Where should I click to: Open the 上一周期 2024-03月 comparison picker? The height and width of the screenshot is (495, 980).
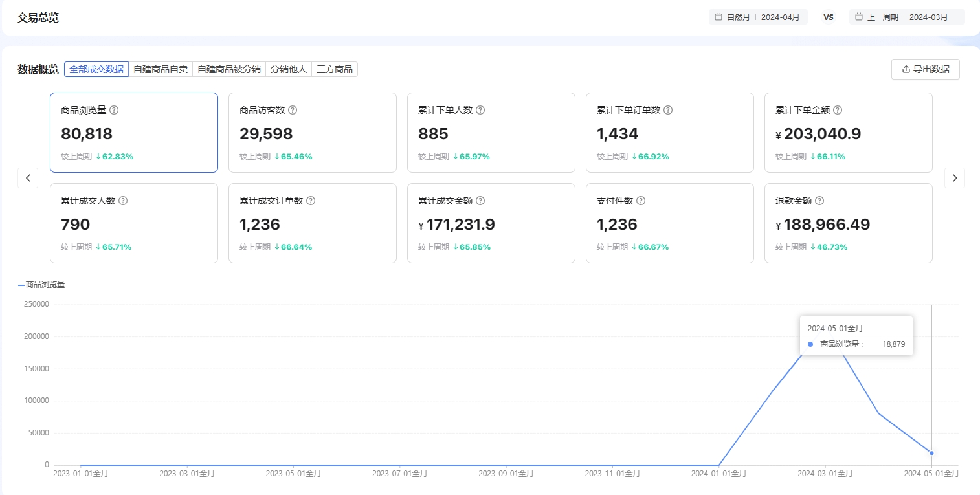tap(906, 17)
